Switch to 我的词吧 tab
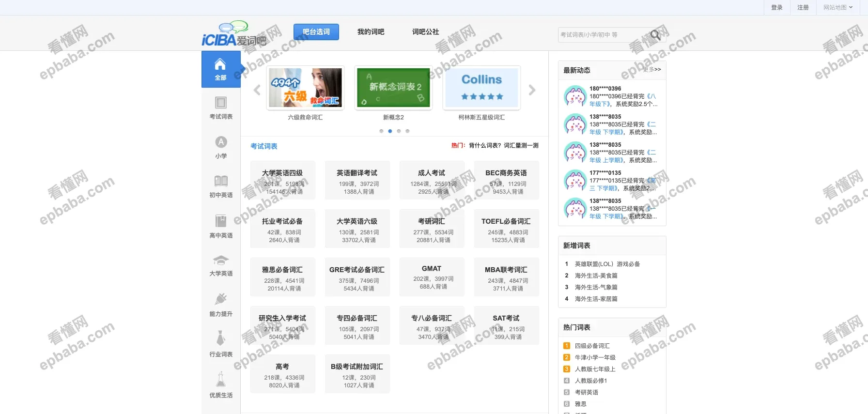Image resolution: width=868 pixels, height=414 pixels. coord(371,32)
